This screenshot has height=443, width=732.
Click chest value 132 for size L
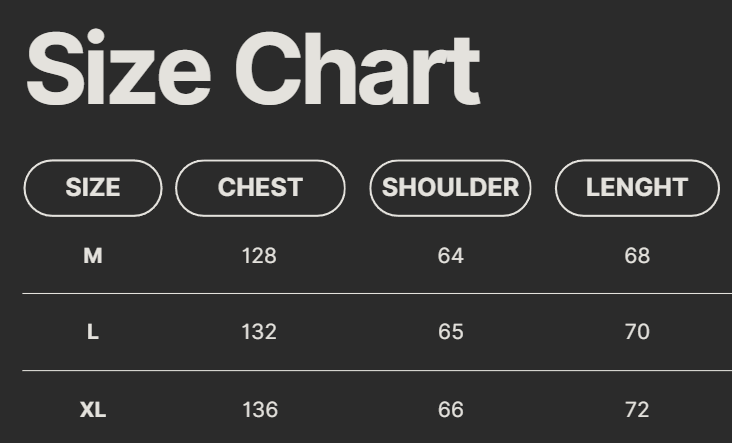click(259, 332)
